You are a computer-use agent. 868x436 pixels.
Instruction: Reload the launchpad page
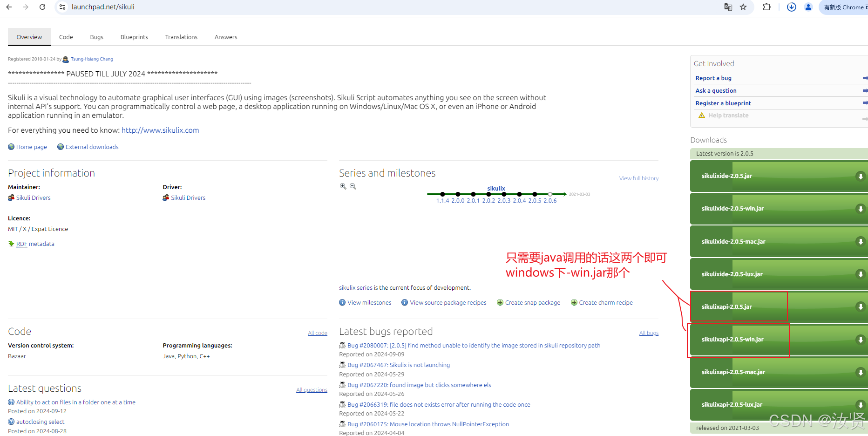click(42, 7)
